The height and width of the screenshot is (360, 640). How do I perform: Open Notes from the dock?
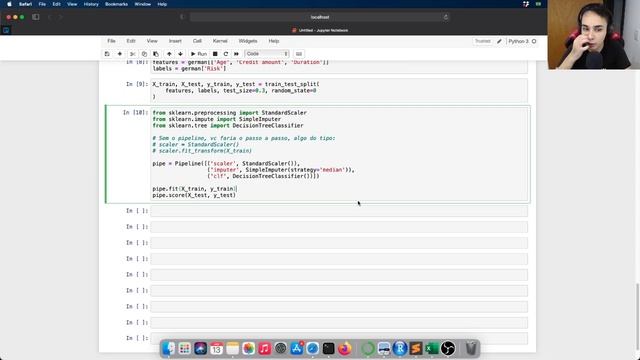click(x=232, y=349)
